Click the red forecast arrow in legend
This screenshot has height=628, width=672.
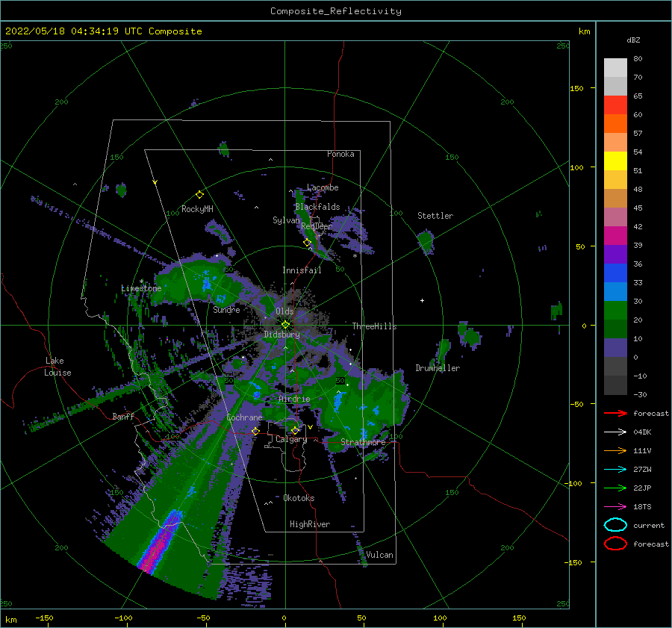615,413
